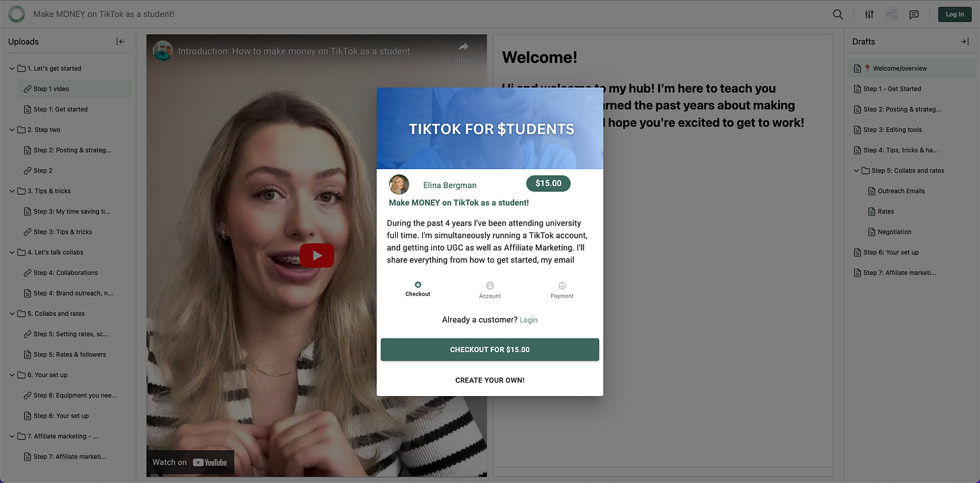Open 'Step 7: Affiliate marketi...' in Uploads
This screenshot has height=483, width=980.
(x=75, y=457)
